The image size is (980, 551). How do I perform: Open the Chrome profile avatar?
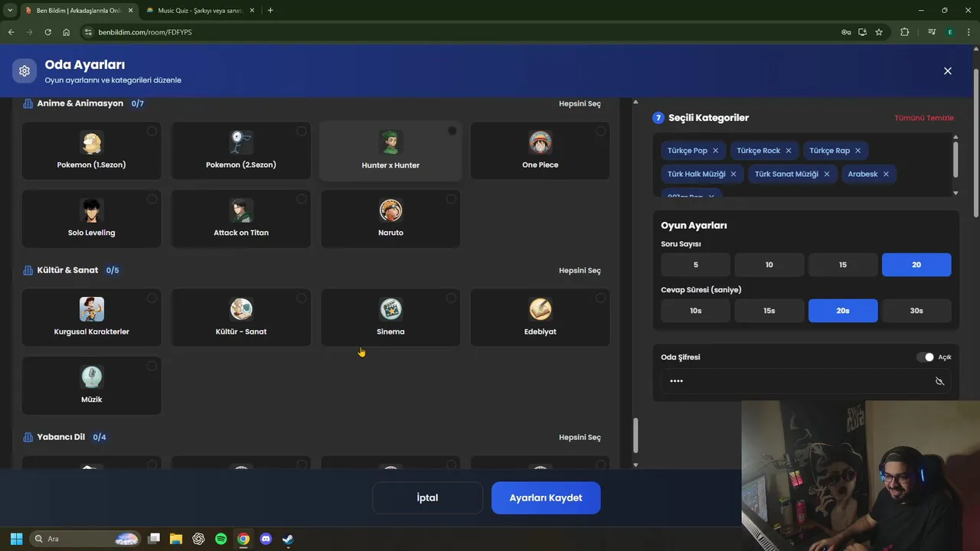coord(950,32)
